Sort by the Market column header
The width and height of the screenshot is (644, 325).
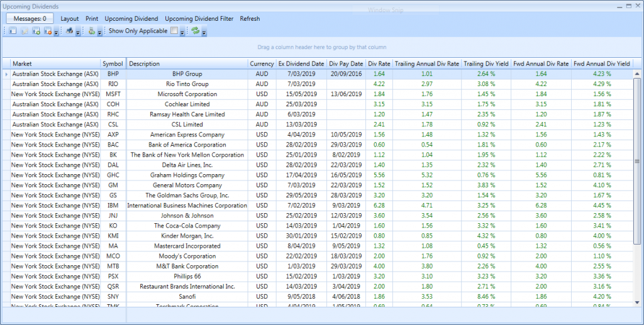click(55, 63)
